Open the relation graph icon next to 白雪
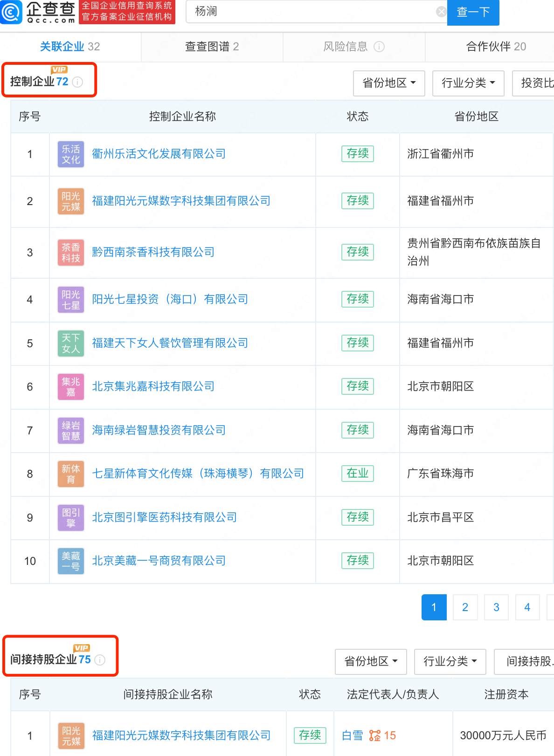The image size is (554, 756). pos(374,735)
